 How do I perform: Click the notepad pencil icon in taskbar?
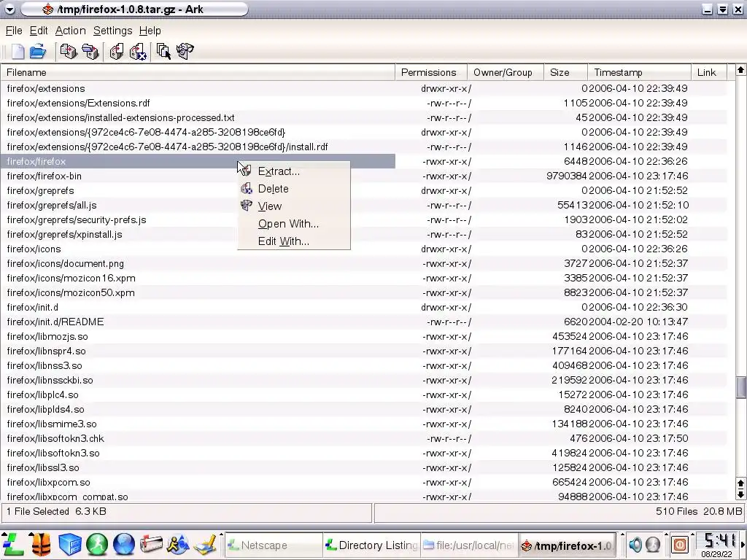206,544
